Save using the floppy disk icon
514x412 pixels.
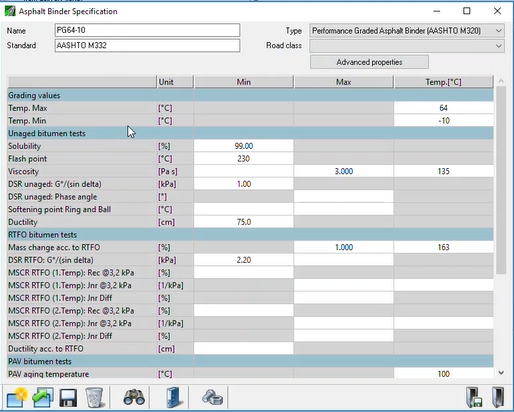68,398
